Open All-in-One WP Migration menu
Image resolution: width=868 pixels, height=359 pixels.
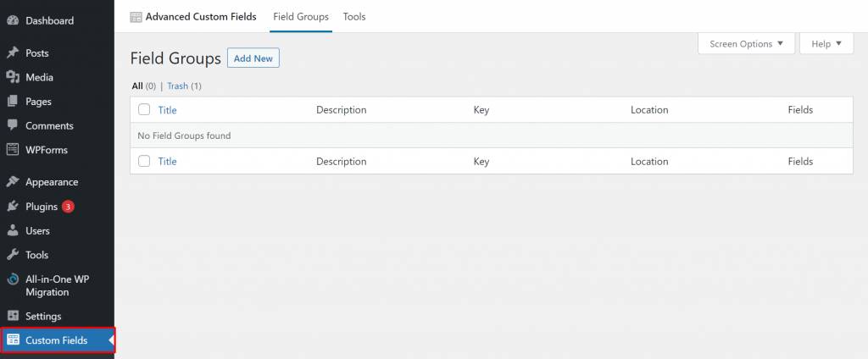(57, 285)
